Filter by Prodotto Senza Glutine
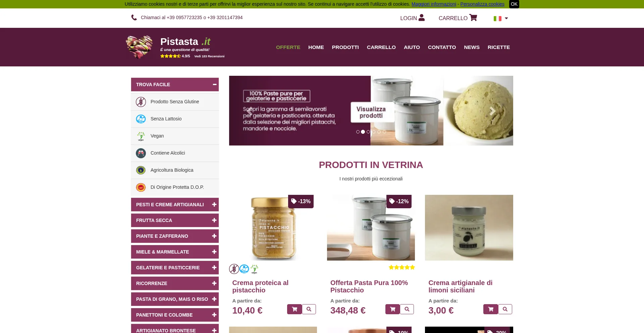This screenshot has width=644, height=333. tap(175, 102)
